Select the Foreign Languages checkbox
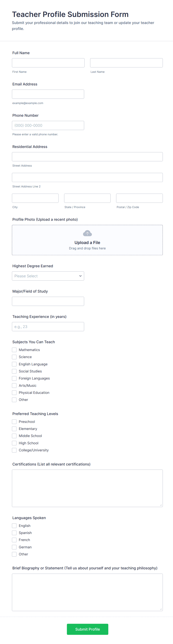The height and width of the screenshot is (644, 173). (x=14, y=378)
